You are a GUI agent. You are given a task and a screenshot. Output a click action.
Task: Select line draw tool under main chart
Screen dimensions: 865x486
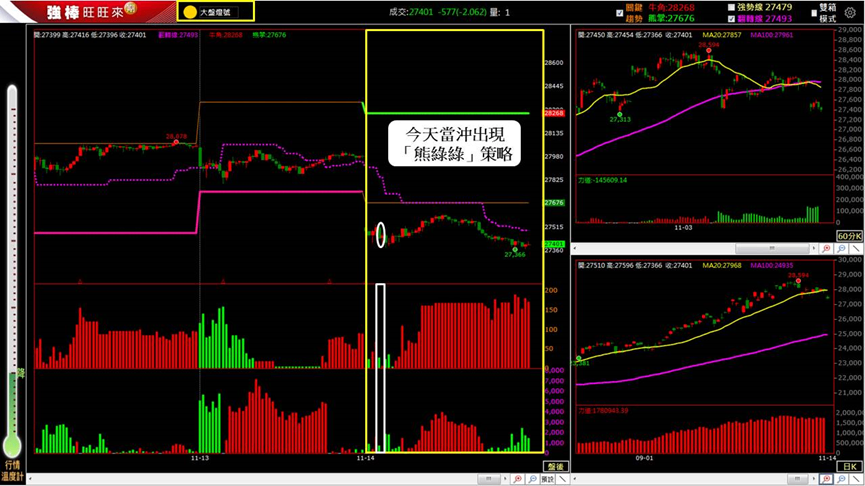coord(562,479)
